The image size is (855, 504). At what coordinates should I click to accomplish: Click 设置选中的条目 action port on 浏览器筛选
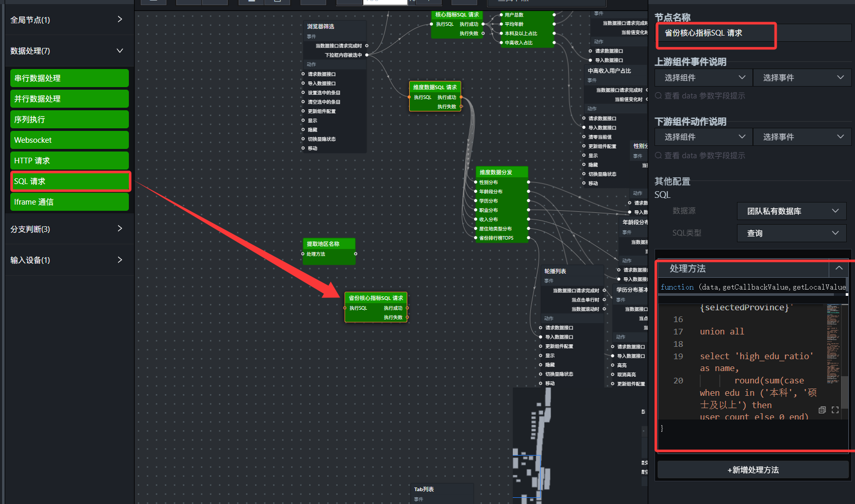pyautogui.click(x=303, y=93)
